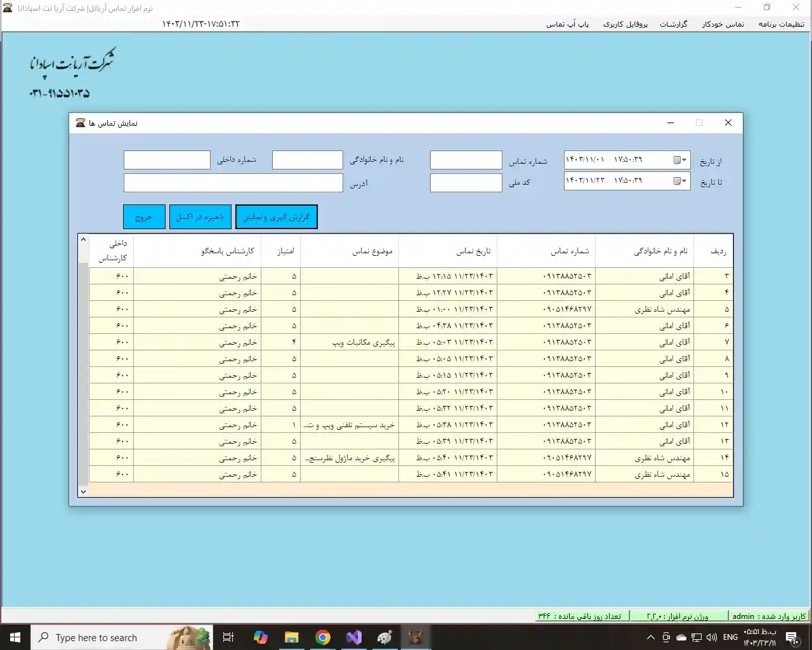Open the تماس خودکار menu
This screenshot has height=650, width=812.
[x=723, y=24]
